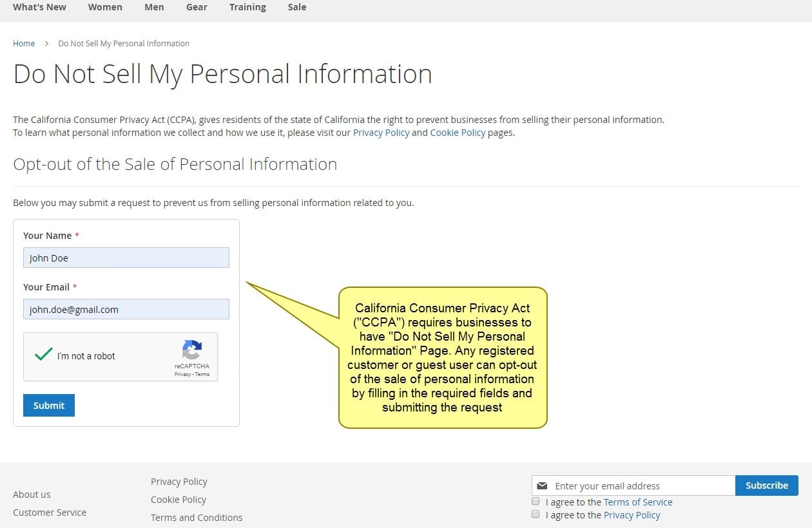Check "I agree to the Terms of Service"
This screenshot has height=528, width=812.
pyautogui.click(x=536, y=501)
